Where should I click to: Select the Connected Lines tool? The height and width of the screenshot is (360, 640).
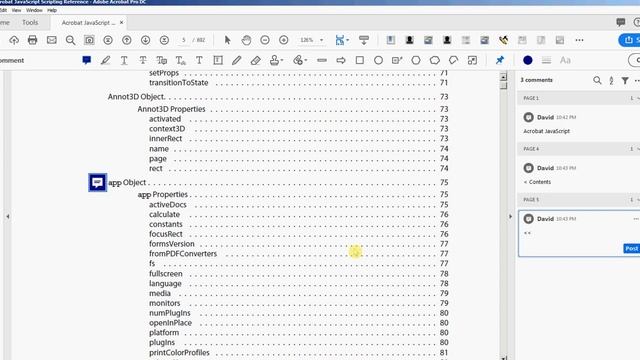pyautogui.click(x=453, y=60)
